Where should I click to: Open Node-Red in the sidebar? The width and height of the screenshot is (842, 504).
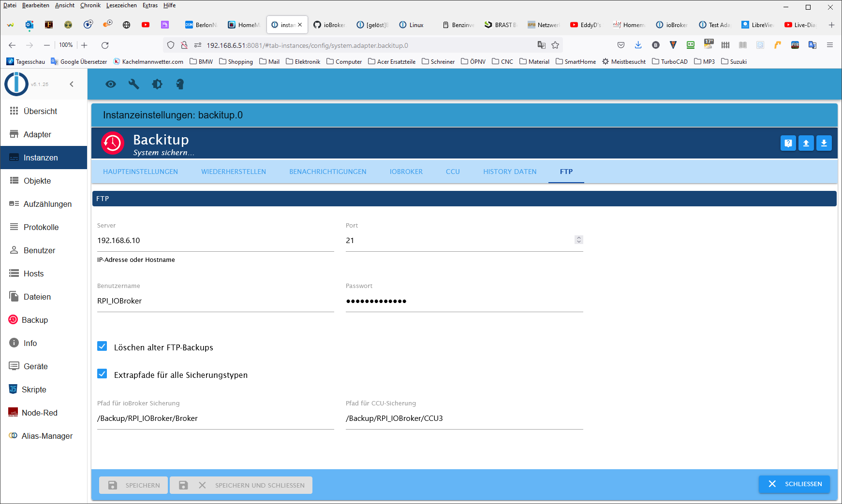pos(44,413)
